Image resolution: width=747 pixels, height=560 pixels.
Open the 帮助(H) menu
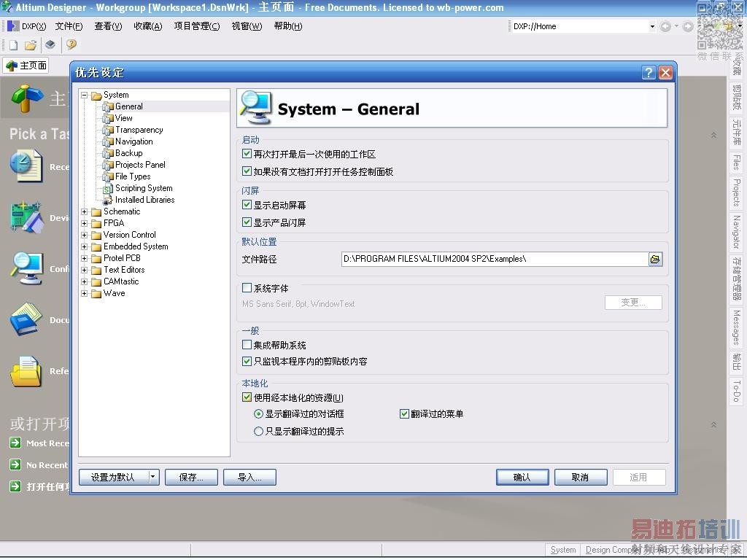287,26
